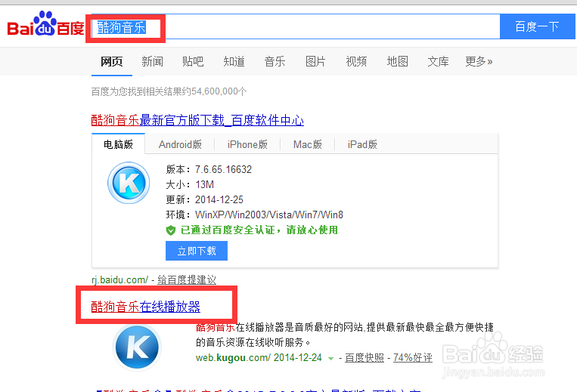The image size is (577, 392).
Task: Click the 百度一下 search button
Action: [537, 26]
